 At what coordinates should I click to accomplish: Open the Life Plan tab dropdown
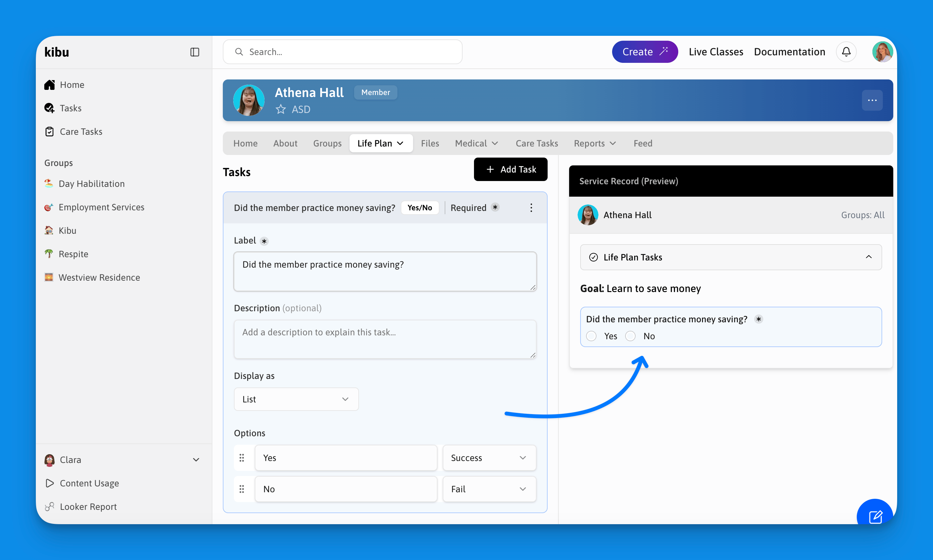coord(381,143)
